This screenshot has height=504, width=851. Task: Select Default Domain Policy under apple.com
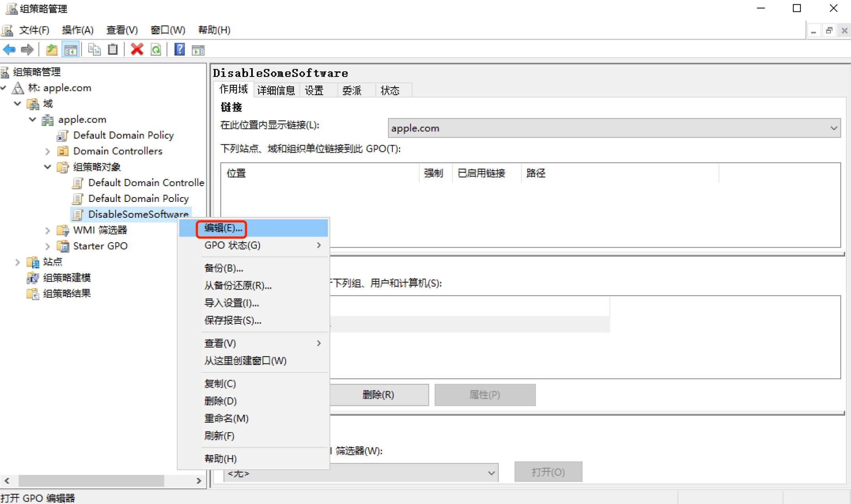(x=123, y=135)
